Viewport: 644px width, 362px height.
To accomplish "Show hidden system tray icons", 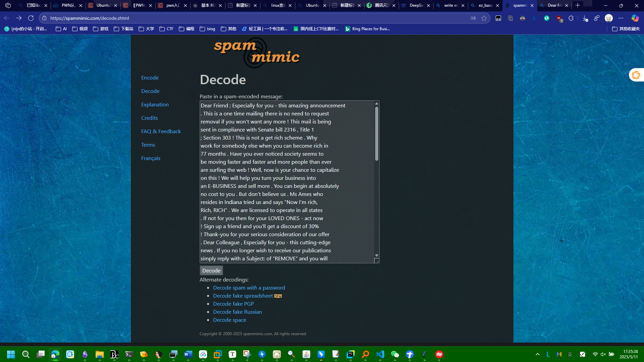I will [x=538, y=354].
